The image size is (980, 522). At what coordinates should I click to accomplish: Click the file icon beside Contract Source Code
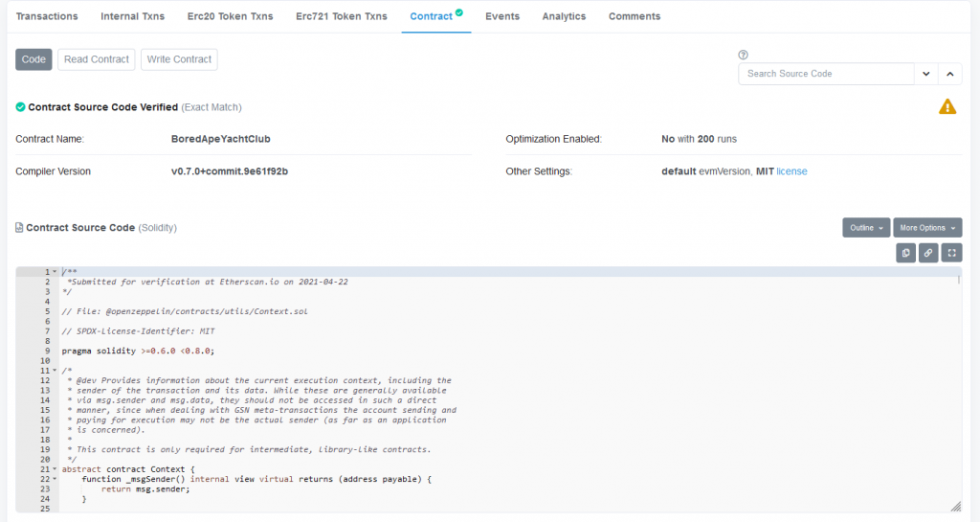click(19, 228)
